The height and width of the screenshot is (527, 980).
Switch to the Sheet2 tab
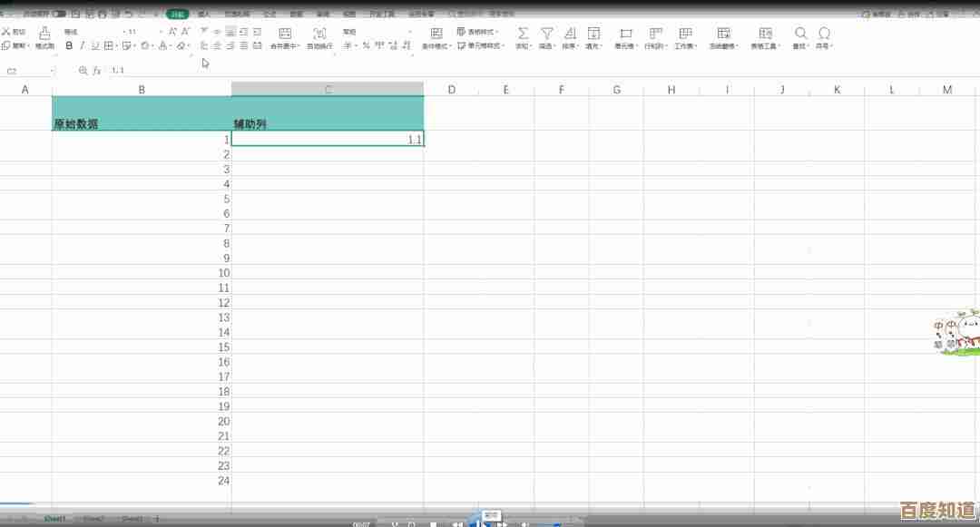pyautogui.click(x=93, y=519)
